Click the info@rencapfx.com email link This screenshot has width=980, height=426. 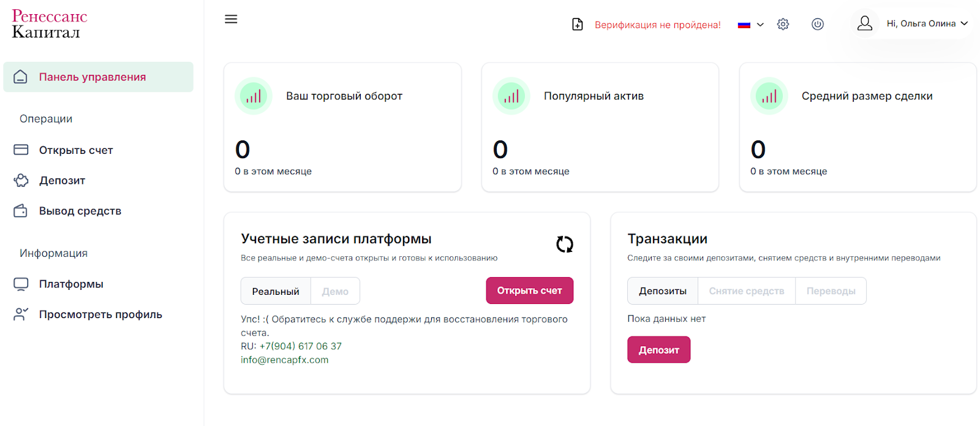click(284, 360)
